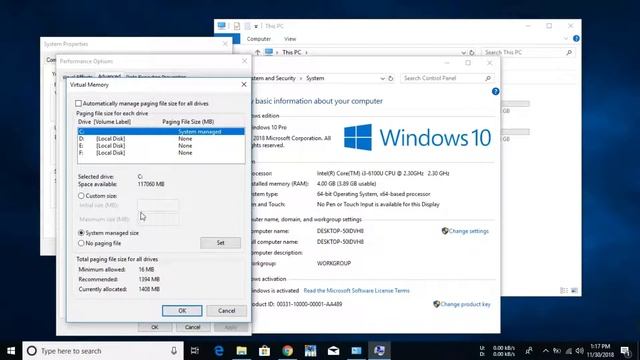
Task: Switch to Data Execution Prevention tab
Action: tap(156, 77)
